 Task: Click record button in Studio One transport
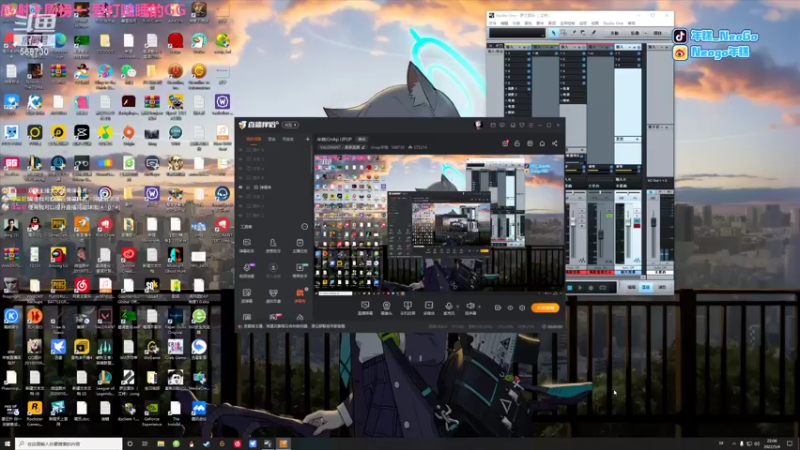(591, 288)
